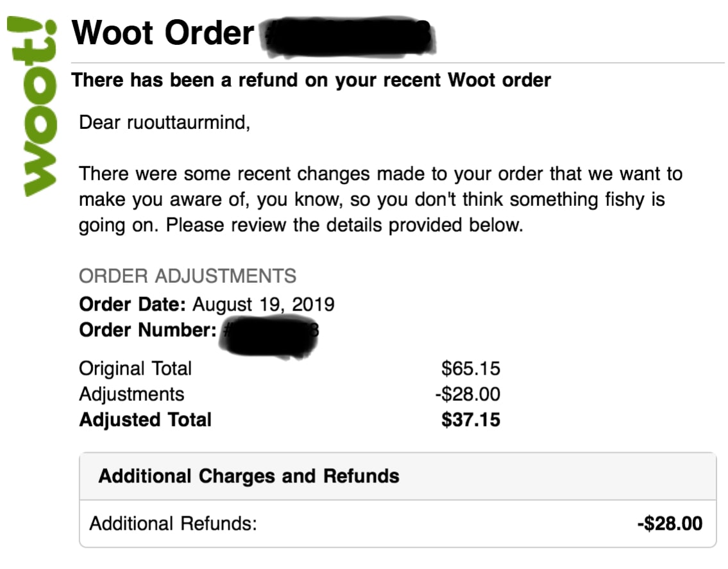728x569 pixels.
Task: Select the -$28.00 amount in Adjustments row
Action: 468,394
